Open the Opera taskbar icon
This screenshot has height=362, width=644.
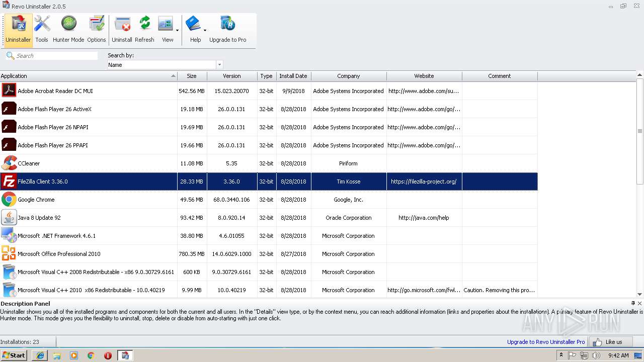point(108,355)
